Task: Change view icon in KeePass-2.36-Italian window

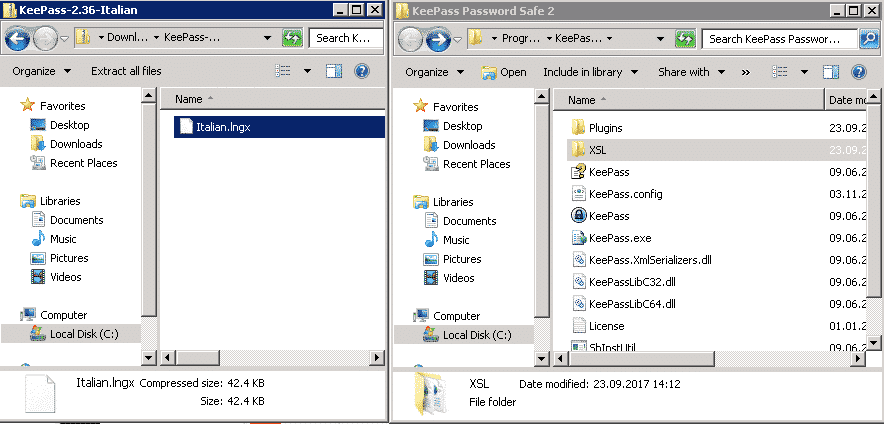Action: tap(283, 70)
